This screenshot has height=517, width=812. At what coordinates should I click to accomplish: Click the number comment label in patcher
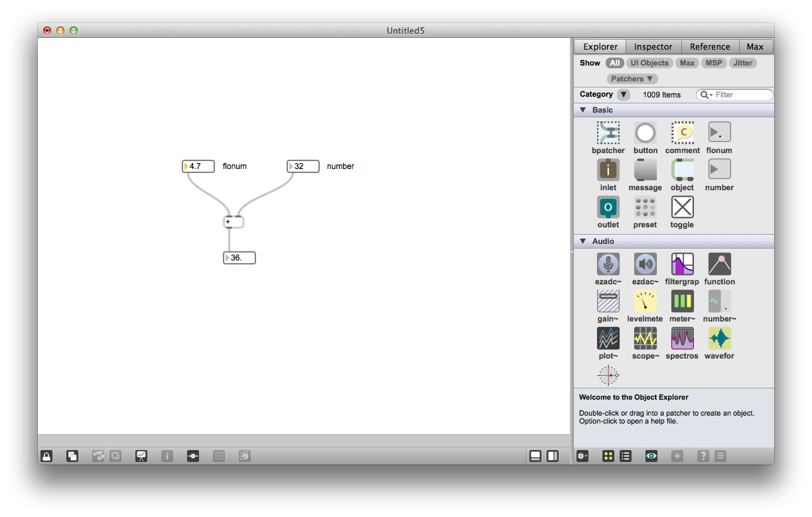[x=340, y=166]
